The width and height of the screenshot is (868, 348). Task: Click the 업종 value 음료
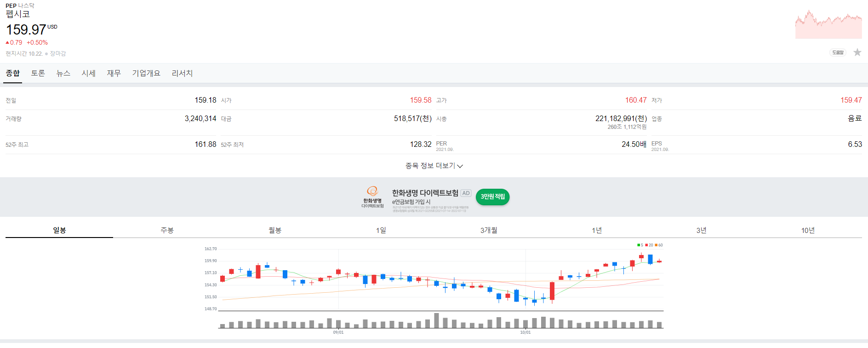pyautogui.click(x=855, y=118)
